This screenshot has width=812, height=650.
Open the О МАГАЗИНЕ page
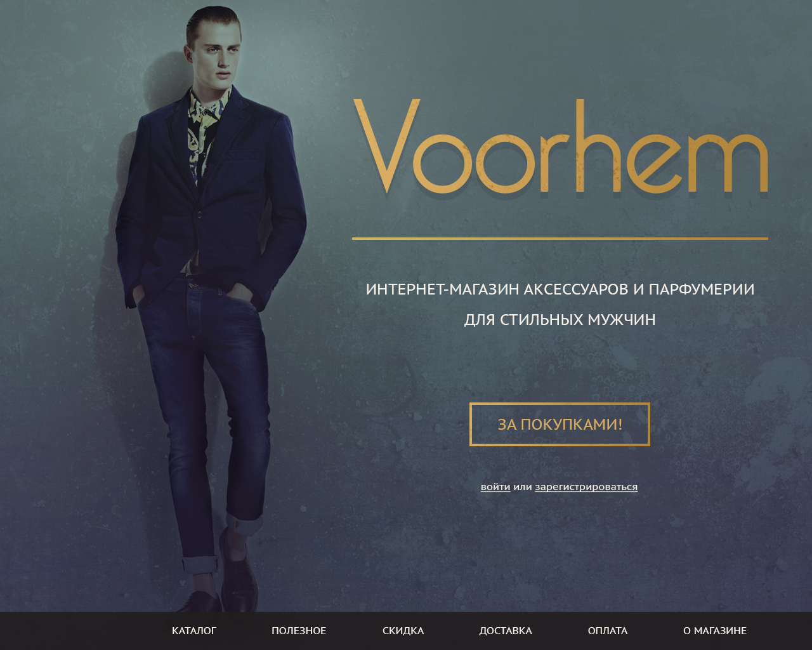[x=715, y=630]
